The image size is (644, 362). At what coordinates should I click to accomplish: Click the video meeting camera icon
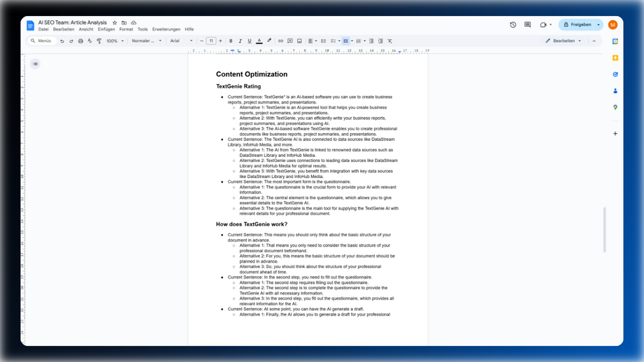pyautogui.click(x=543, y=25)
